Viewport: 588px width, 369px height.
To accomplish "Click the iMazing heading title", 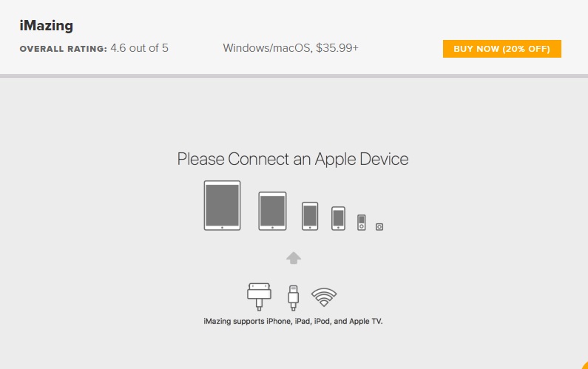I will [46, 26].
